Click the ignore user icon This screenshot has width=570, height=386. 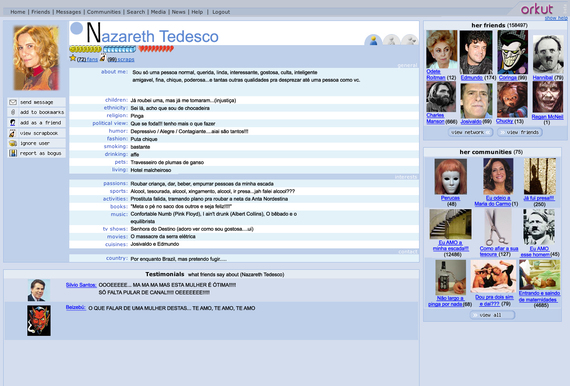(x=13, y=143)
